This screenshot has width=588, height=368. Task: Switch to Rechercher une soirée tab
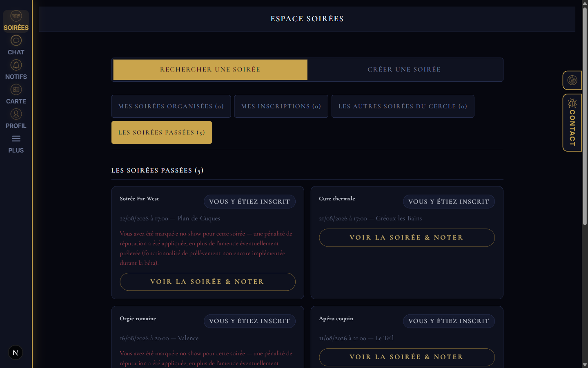[210, 70]
